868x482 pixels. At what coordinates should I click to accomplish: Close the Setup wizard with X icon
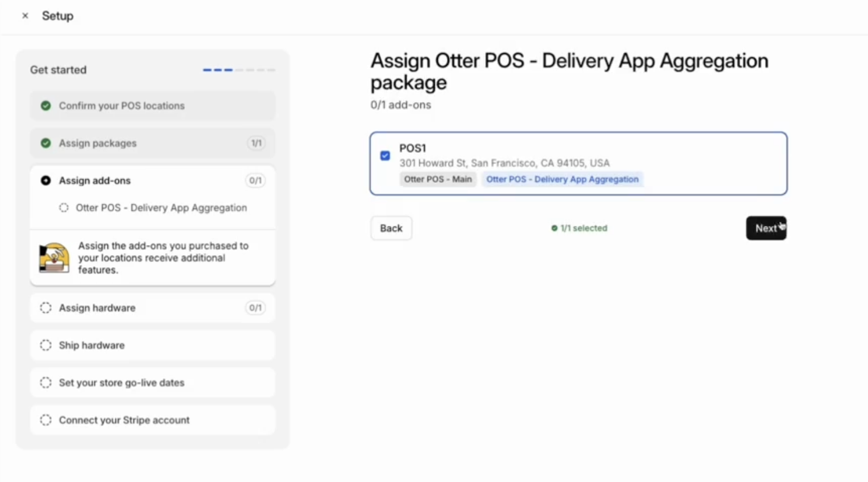coord(25,16)
